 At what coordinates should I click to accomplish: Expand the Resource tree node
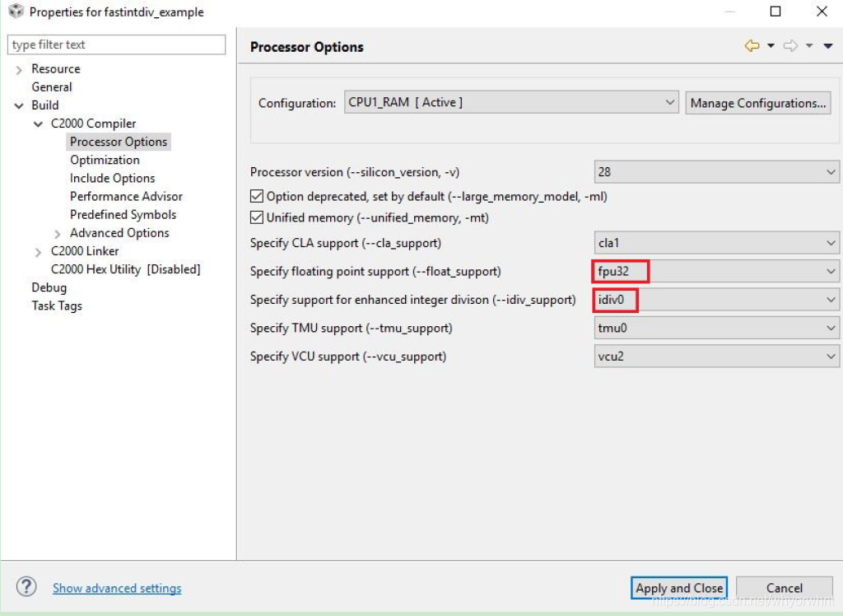19,69
